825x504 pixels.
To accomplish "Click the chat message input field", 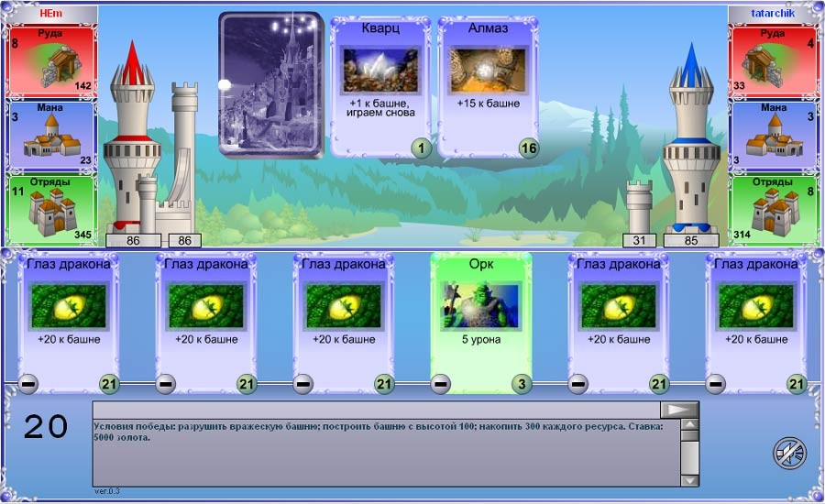I will click(x=376, y=410).
